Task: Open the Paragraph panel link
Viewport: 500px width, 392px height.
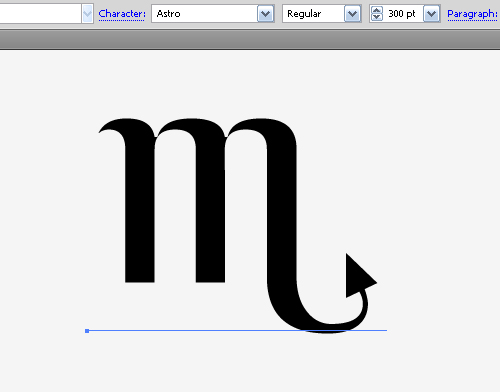Action: [472, 14]
